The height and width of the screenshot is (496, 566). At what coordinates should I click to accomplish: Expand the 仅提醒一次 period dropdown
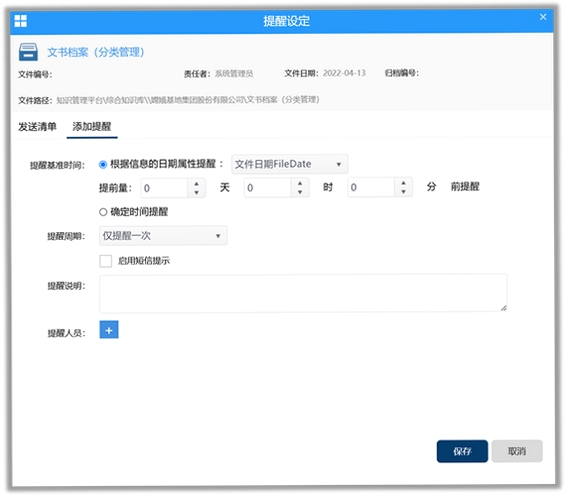(163, 236)
